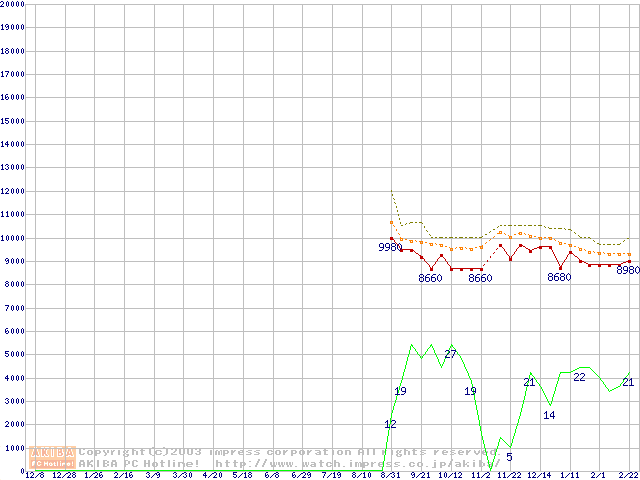The height and width of the screenshot is (480, 640).
Task: Click the 8980 price data label
Action: tap(628, 270)
